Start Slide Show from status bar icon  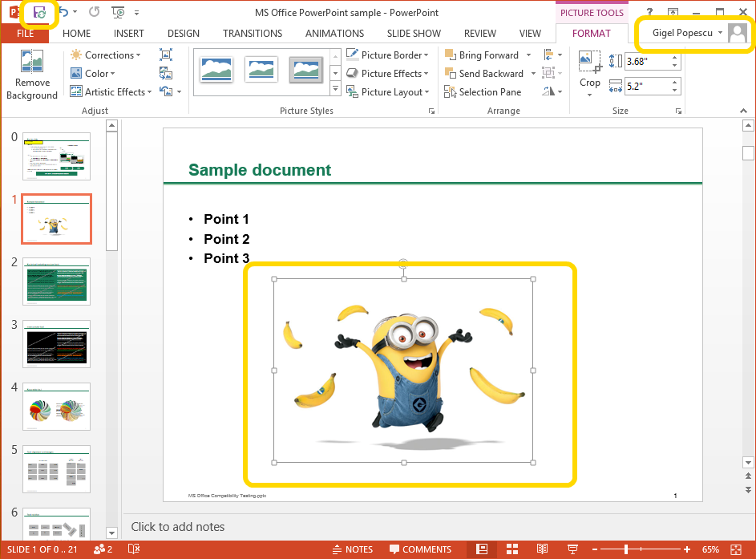[x=572, y=549]
